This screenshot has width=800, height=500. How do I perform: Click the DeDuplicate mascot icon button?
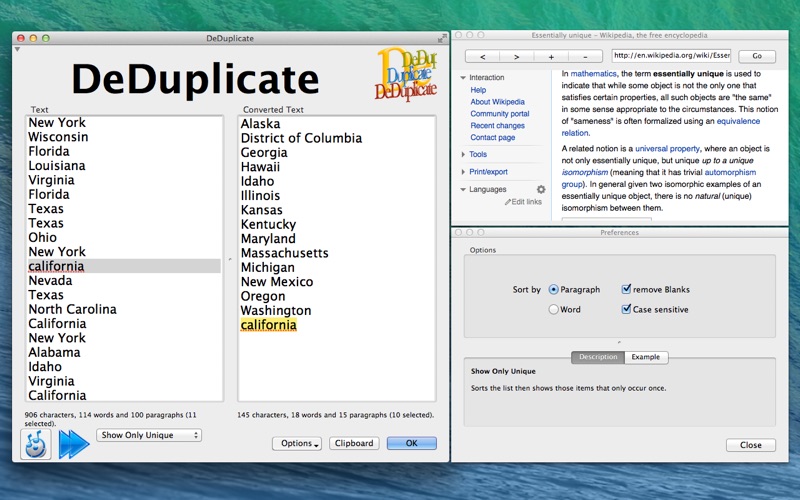pos(36,444)
